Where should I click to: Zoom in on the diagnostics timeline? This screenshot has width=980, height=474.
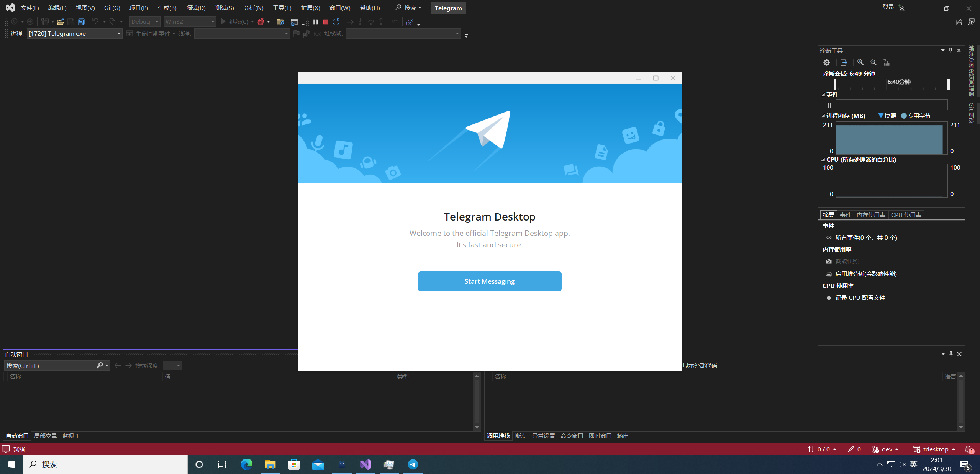pos(860,62)
